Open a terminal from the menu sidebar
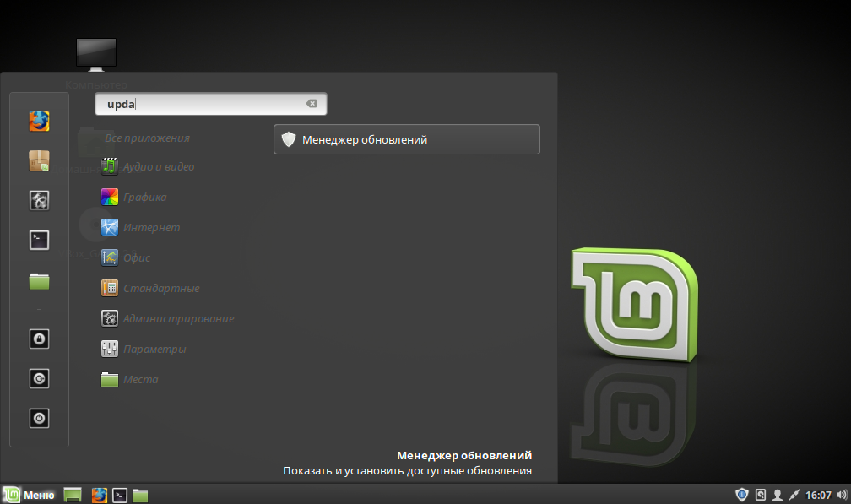Viewport: 851px width, 504px height. click(x=38, y=240)
